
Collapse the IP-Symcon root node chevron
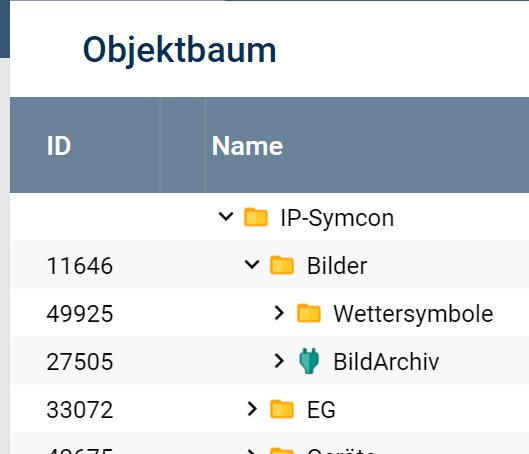click(x=226, y=217)
